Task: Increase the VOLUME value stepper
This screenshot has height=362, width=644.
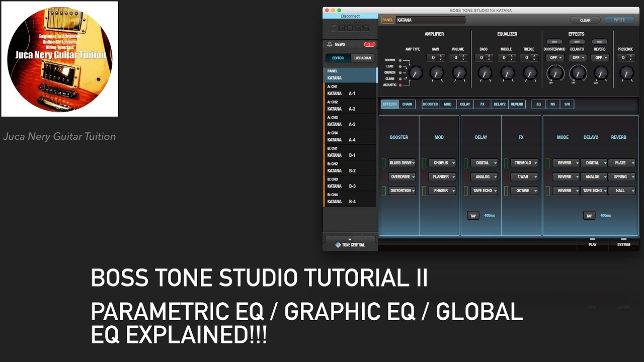Action: coord(463,56)
